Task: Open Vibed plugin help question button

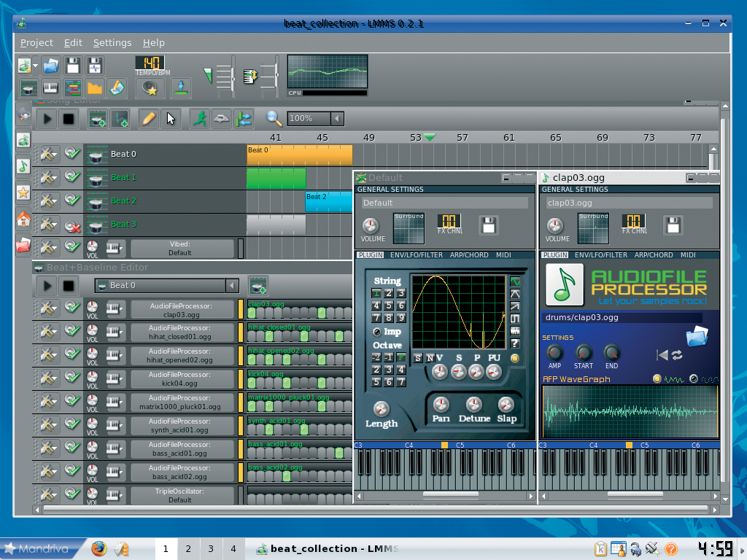Action: [515, 343]
